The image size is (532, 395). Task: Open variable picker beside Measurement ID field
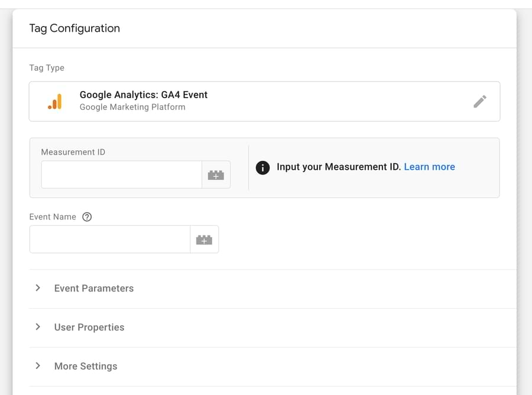[x=216, y=175]
